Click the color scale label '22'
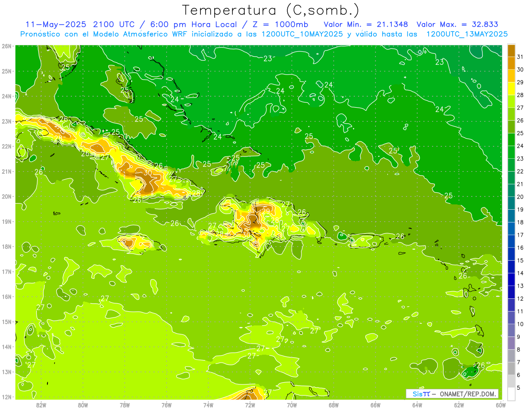The width and height of the screenshot is (532, 411). point(520,171)
